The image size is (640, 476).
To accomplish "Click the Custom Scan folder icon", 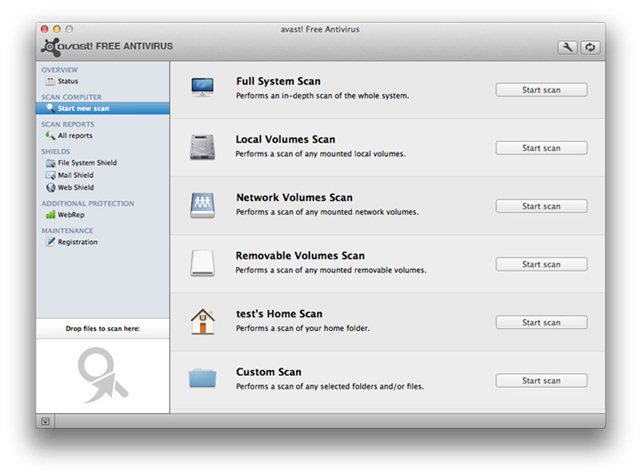I will pyautogui.click(x=202, y=379).
